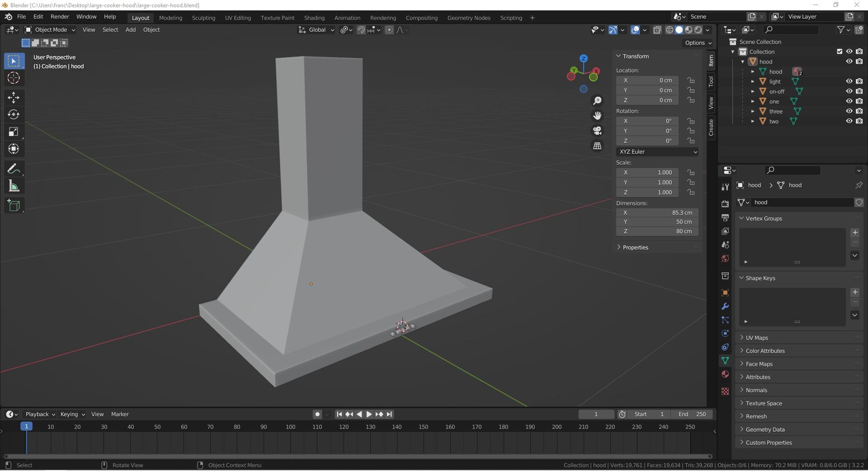Play the animation forward
The height and width of the screenshot is (471, 868).
pyautogui.click(x=369, y=414)
